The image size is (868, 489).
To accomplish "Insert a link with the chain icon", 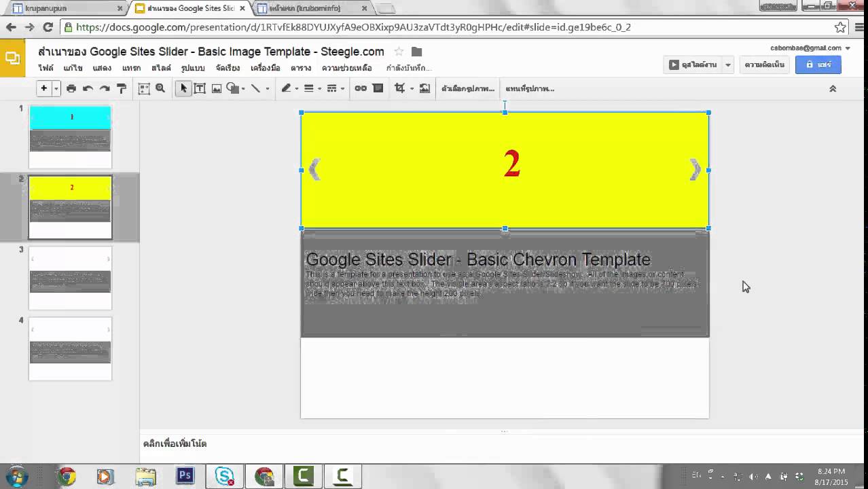I will coord(361,88).
